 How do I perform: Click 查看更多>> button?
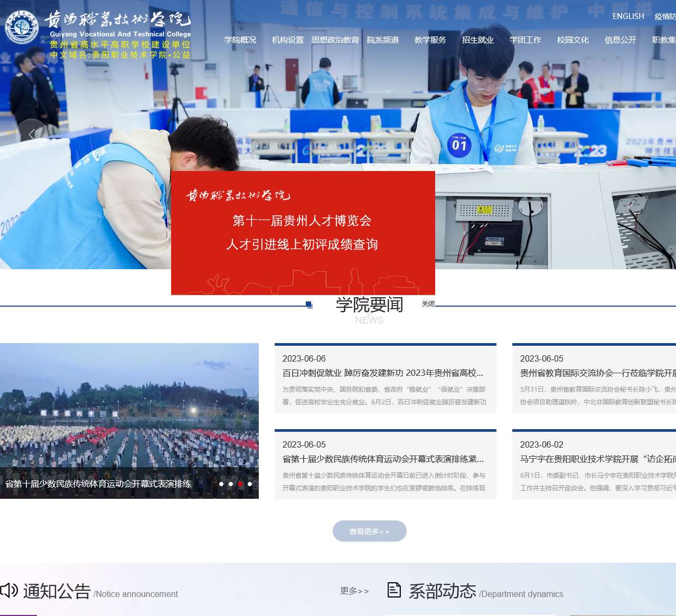click(x=370, y=531)
